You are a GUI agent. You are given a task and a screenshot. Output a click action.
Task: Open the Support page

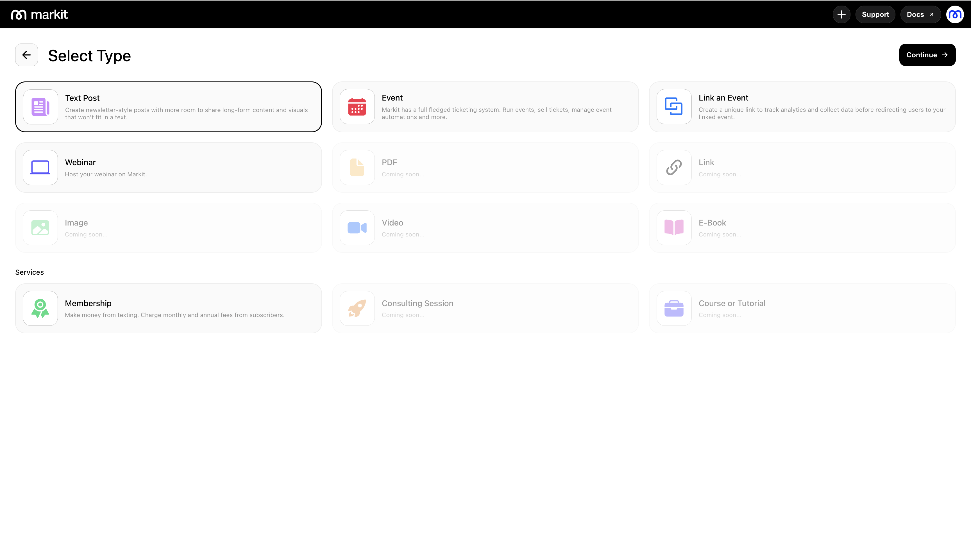pos(875,14)
